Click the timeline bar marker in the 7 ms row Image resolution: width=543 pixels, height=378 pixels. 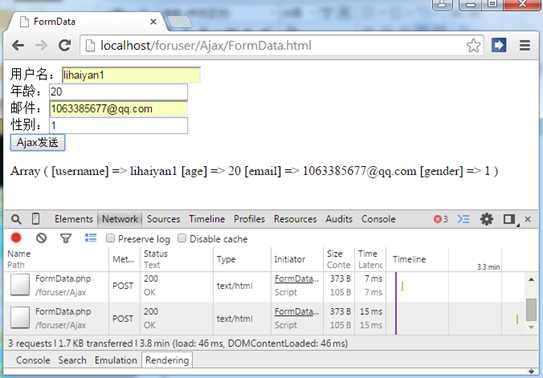(x=402, y=286)
